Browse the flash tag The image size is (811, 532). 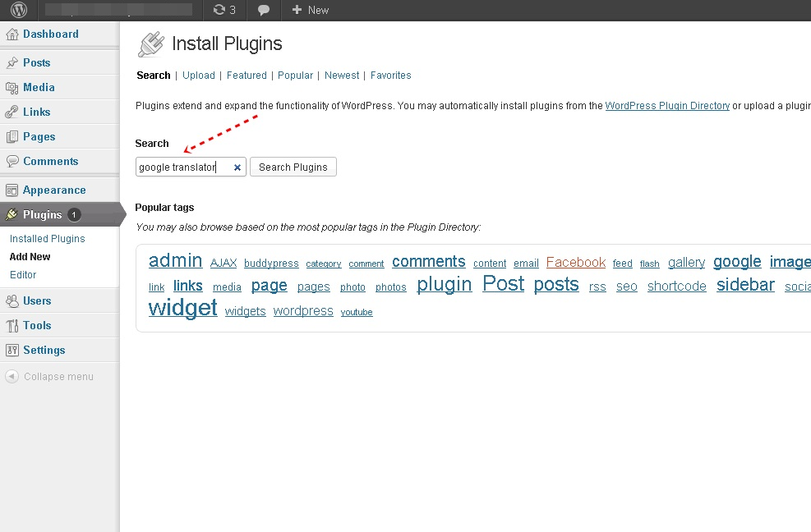(650, 264)
